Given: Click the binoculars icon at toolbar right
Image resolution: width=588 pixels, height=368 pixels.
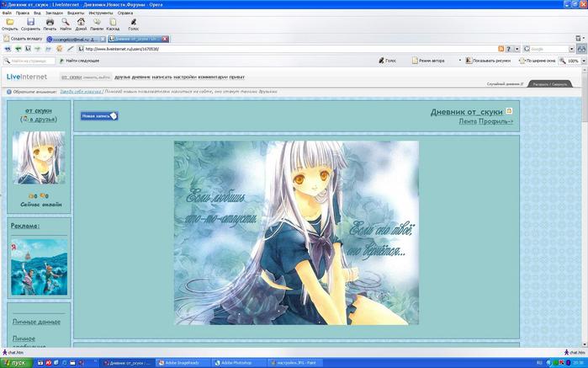Looking at the screenshot, I should click(x=581, y=49).
